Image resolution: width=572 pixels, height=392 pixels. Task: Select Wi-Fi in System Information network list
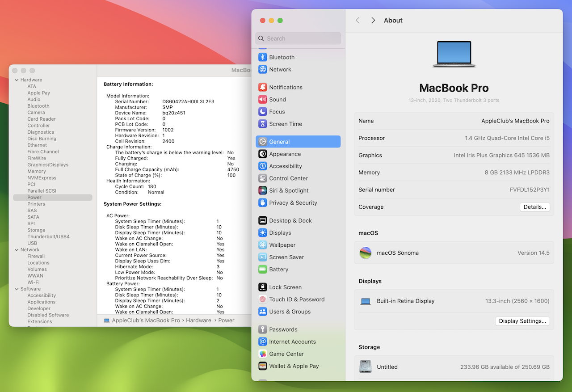34,282
